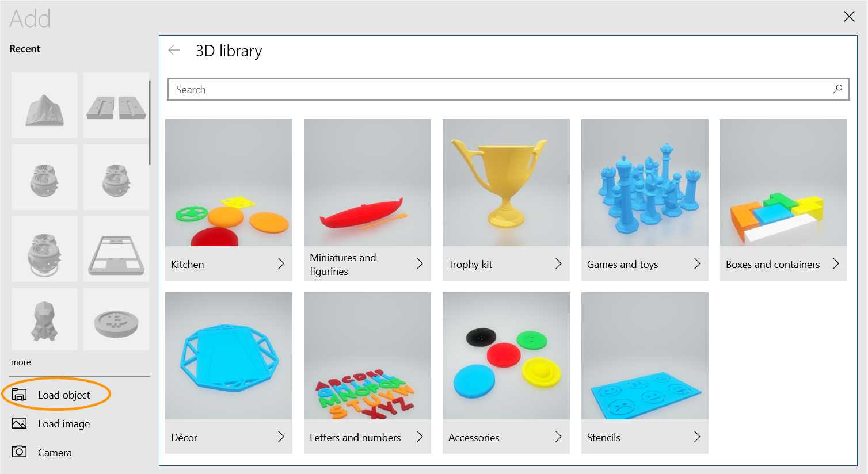The height and width of the screenshot is (474, 868).
Task: Choose the Camera option
Action: coord(55,453)
